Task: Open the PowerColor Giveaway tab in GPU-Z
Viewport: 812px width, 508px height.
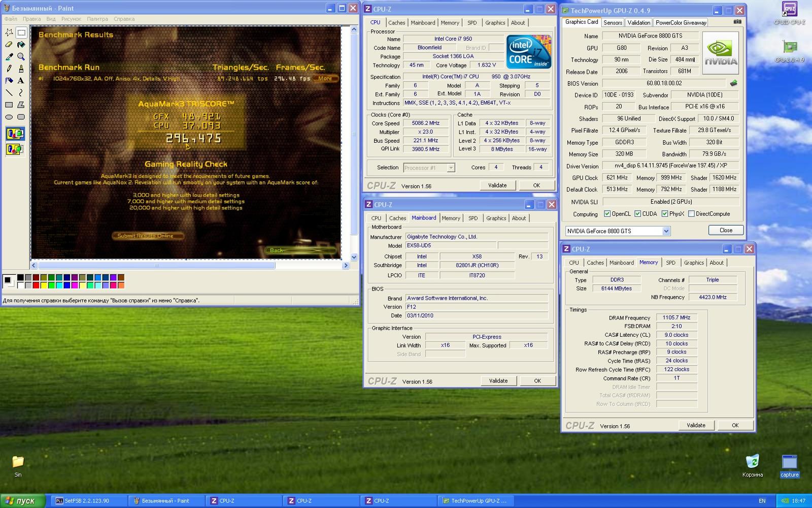Action: pyautogui.click(x=681, y=22)
